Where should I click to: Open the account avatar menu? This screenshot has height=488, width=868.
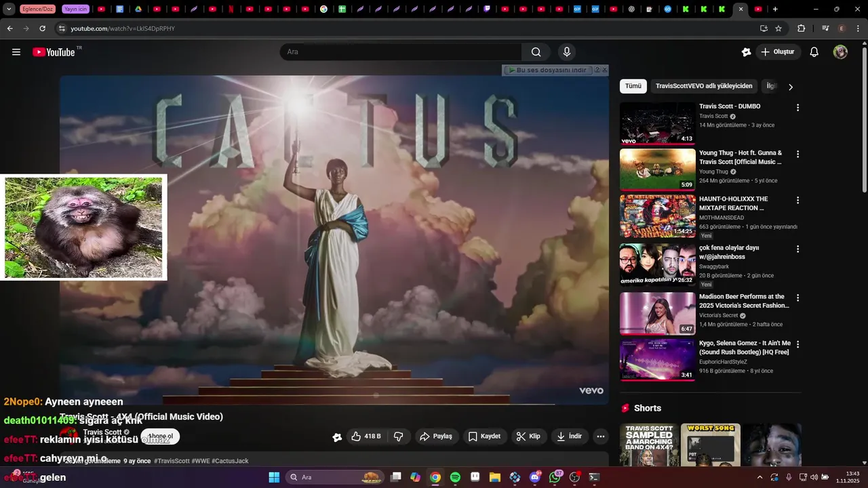(x=840, y=52)
